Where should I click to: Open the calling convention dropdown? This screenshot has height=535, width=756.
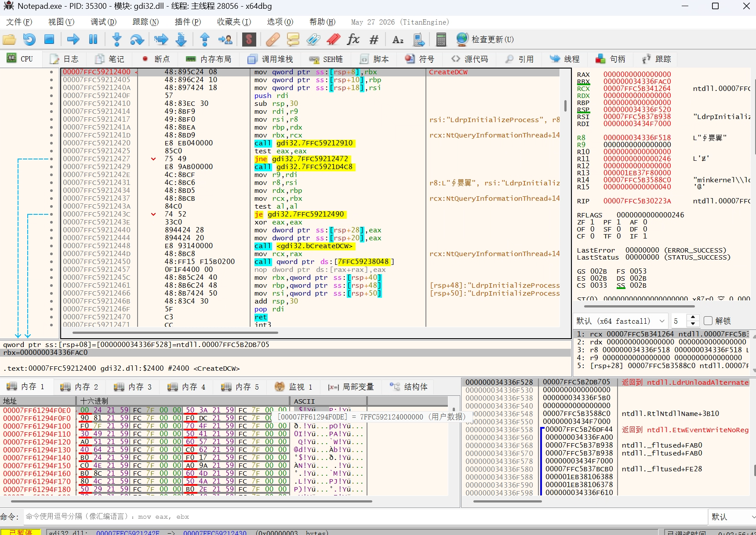[620, 321]
